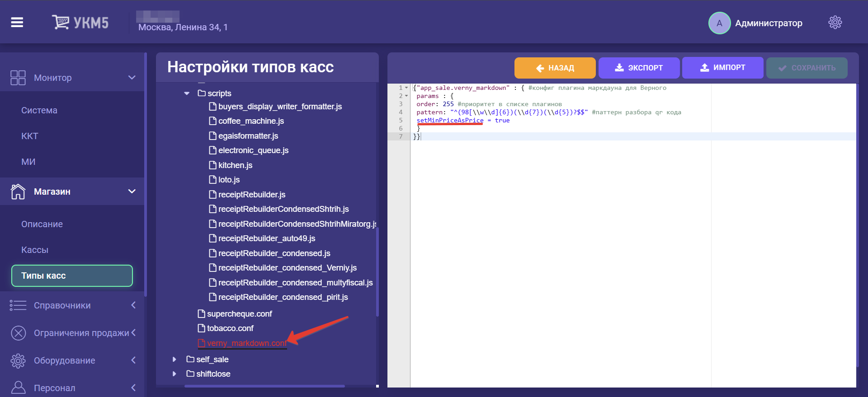Click the horizontal scrollbar under file tree
The width and height of the screenshot is (868, 397).
[x=264, y=386]
